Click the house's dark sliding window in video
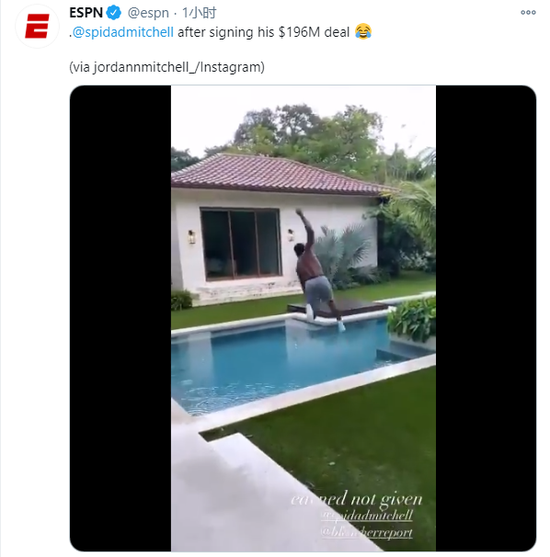Screen dimensions: 550x557 coord(241,244)
